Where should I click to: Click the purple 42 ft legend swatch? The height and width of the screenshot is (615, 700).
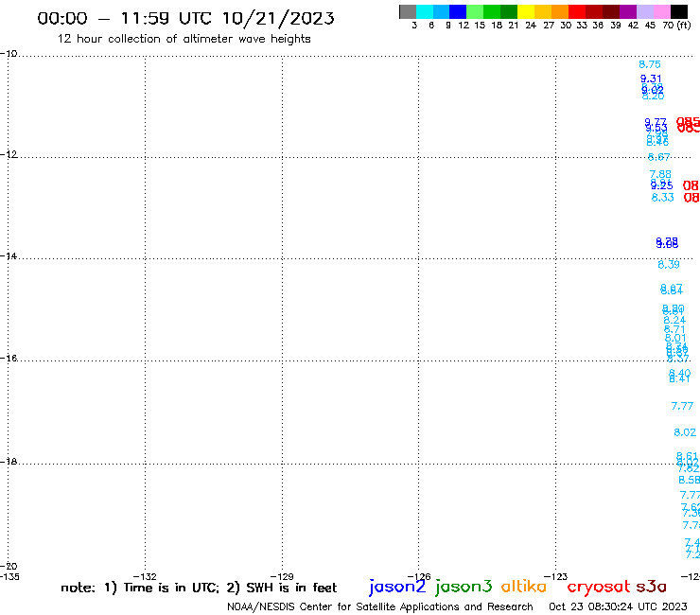[x=628, y=11]
